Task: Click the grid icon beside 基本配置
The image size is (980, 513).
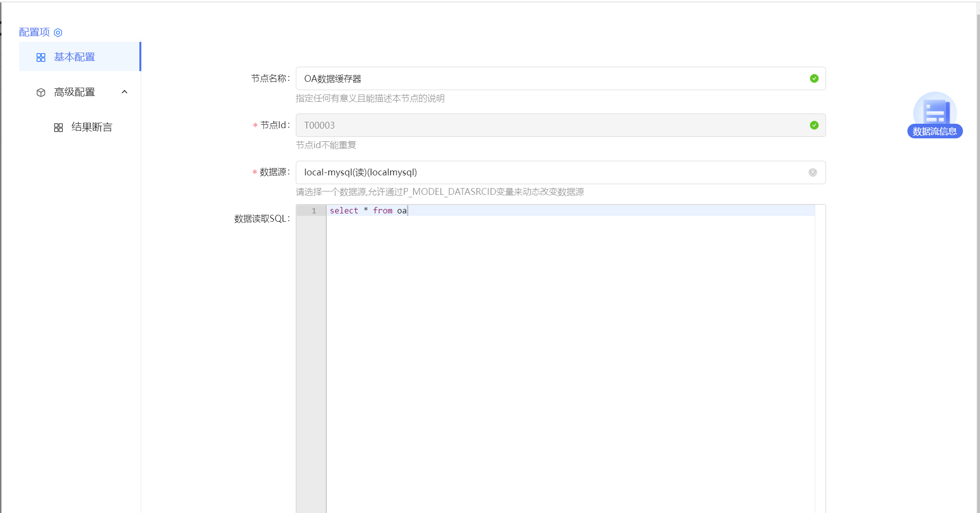Action: click(x=41, y=57)
